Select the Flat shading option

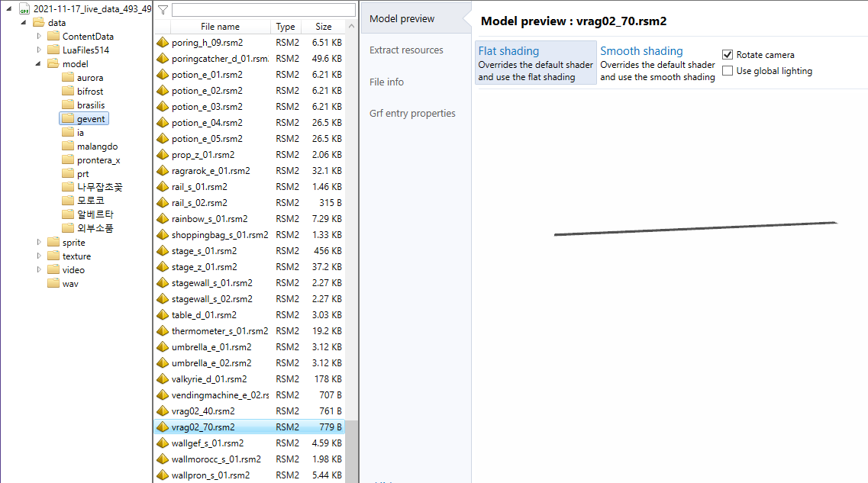[535, 63]
